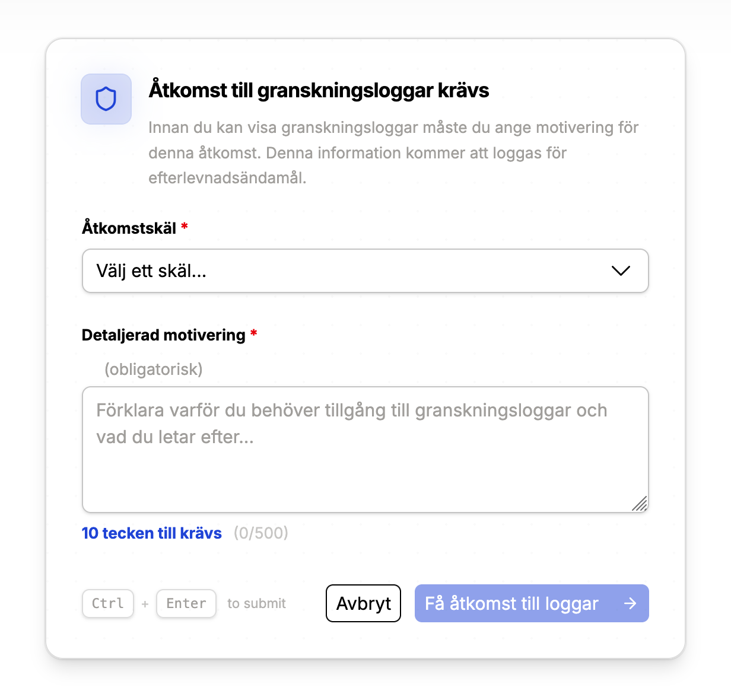Click the "10 tecken till krävs" message
Viewport: 731px width, 700px height.
click(x=152, y=533)
